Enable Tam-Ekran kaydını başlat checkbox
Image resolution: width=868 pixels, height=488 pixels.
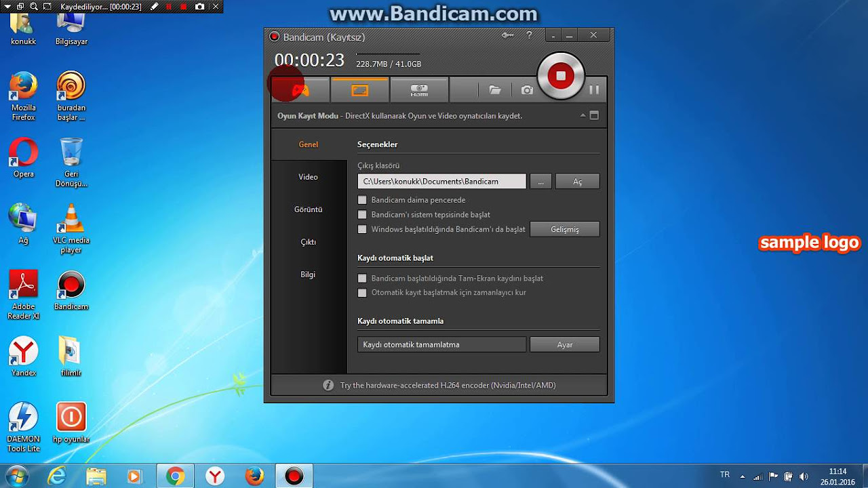(x=362, y=278)
